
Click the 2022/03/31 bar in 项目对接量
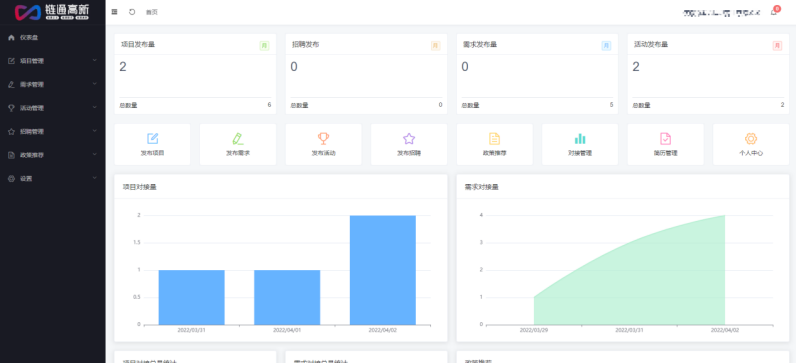tap(191, 298)
